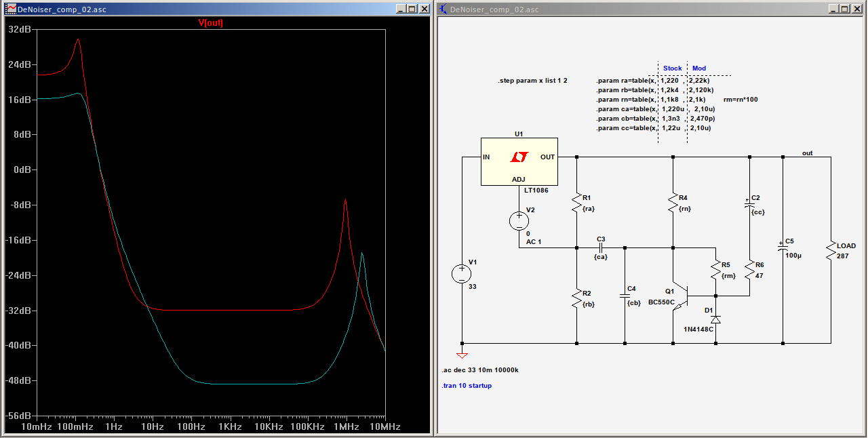Screen dimensions: 868x438
Task: Select resistor R4 symbol
Action: click(673, 202)
